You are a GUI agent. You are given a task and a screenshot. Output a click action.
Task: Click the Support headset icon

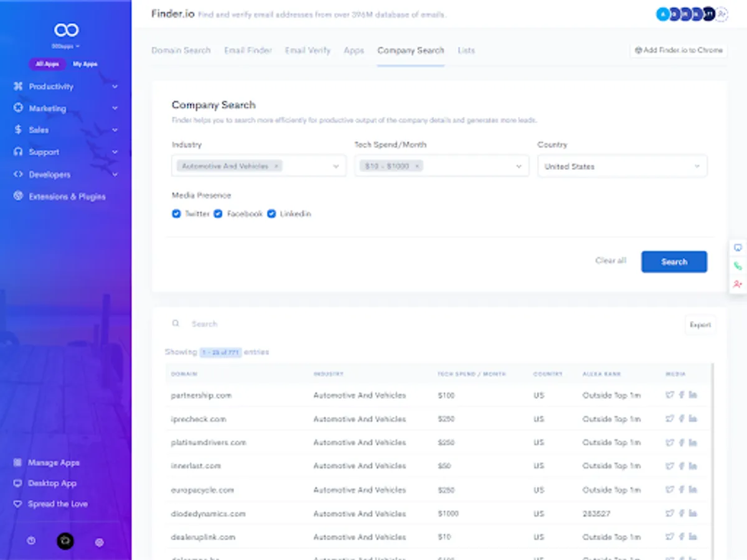[x=18, y=152]
